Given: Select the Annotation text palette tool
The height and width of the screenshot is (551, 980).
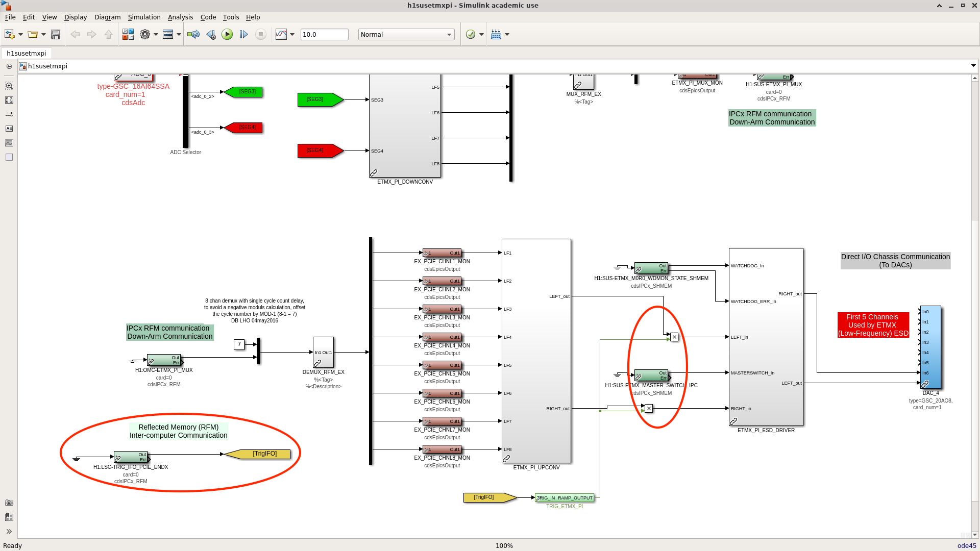Looking at the screenshot, I should coord(9,129).
